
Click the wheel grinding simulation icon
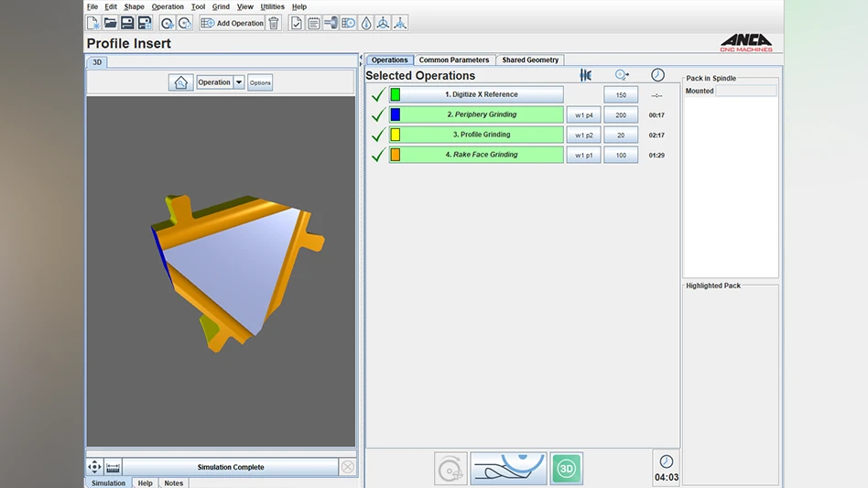click(x=508, y=469)
